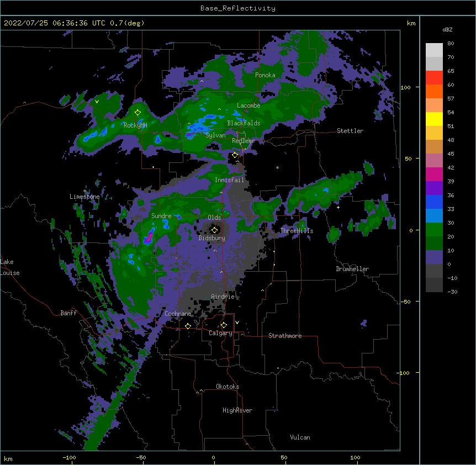This screenshot has width=476, height=465.
Task: Click the Cochrane label
Action: click(x=178, y=314)
